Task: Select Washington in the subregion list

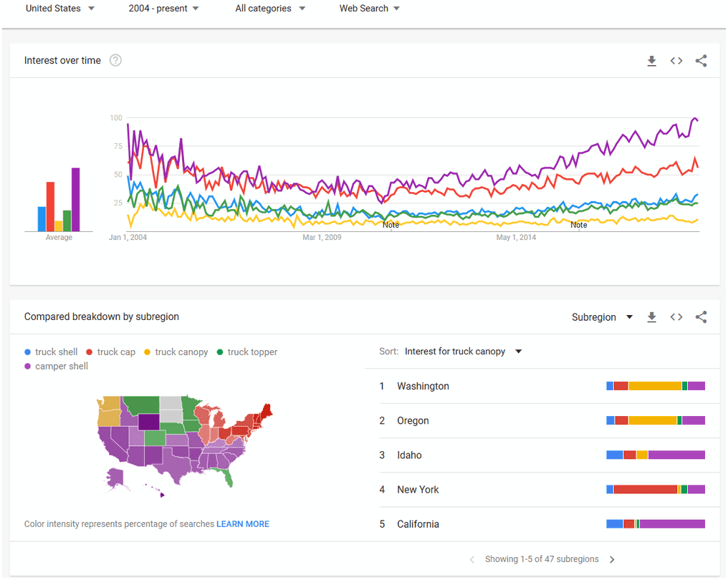Action: tap(423, 386)
